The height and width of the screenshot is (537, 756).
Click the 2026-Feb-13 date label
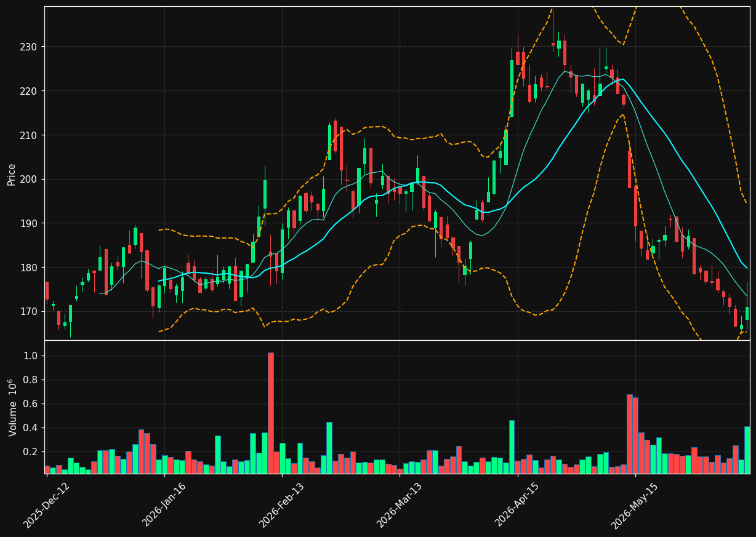click(x=282, y=505)
